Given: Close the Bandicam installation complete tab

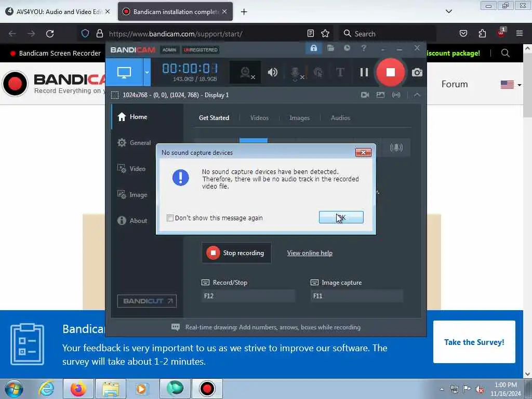Looking at the screenshot, I should [224, 11].
